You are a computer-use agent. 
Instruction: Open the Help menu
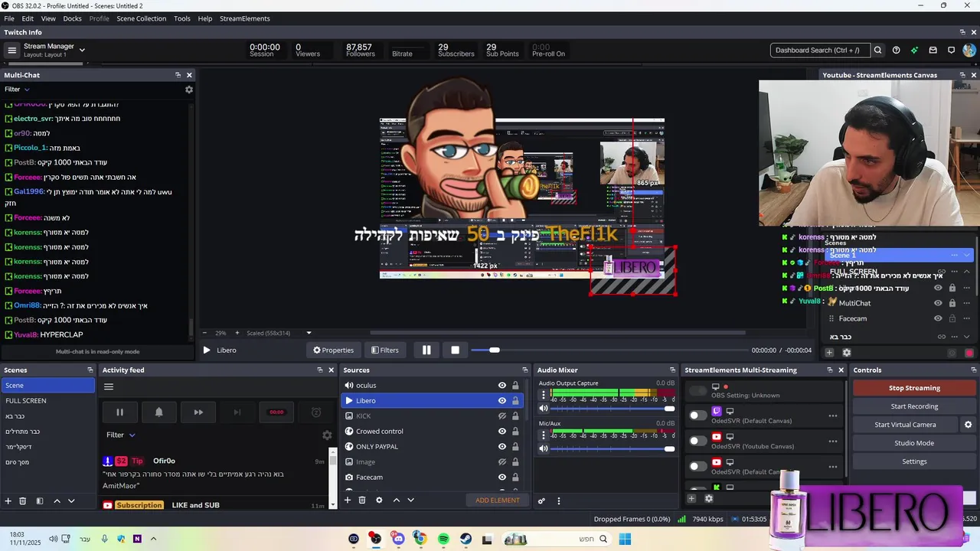pos(205,18)
